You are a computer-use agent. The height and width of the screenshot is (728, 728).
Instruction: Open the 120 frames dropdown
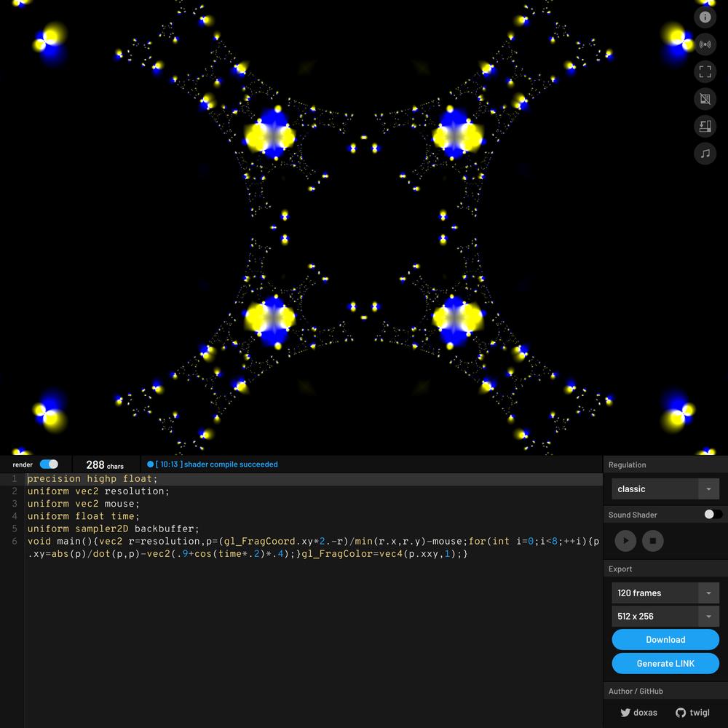tap(665, 593)
